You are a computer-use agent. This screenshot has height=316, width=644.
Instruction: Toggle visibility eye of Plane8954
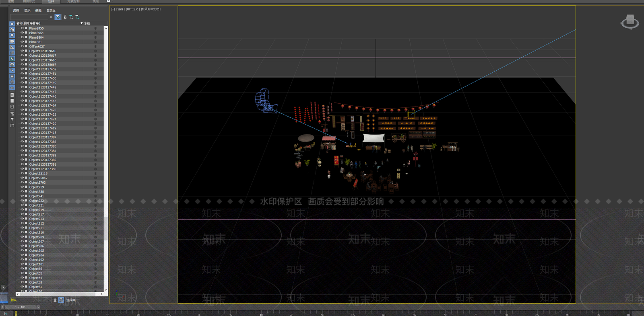[22, 33]
